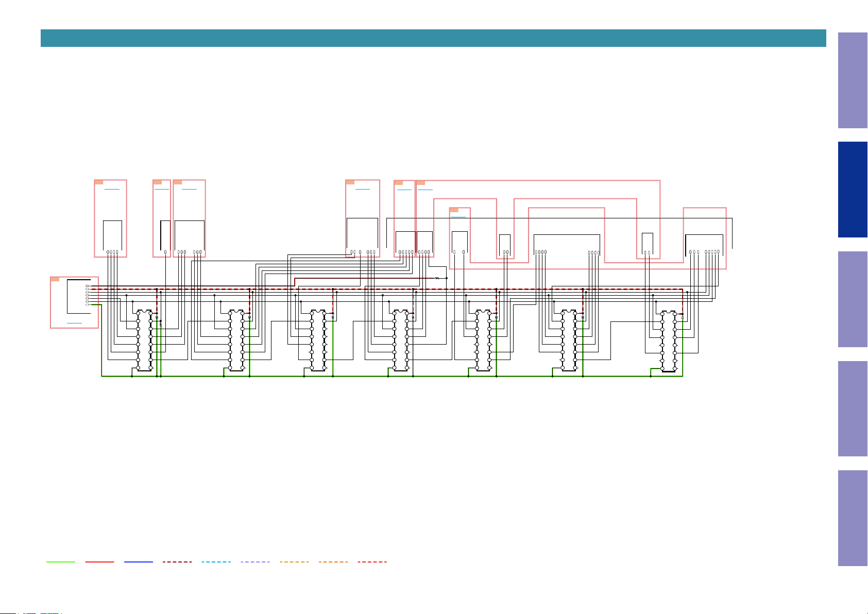868x614 pixels.
Task: Click the dashed cyan line legend swatch
Action: 216,562
